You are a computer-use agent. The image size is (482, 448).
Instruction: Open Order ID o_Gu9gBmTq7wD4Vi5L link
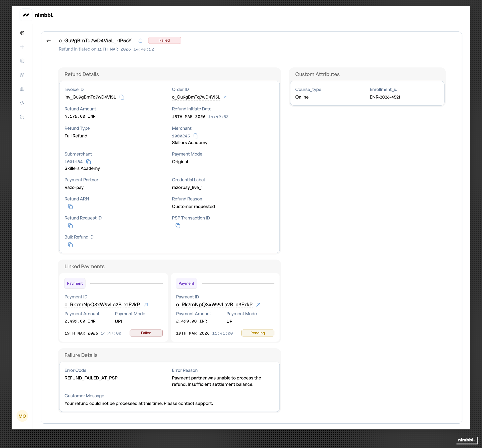225,97
